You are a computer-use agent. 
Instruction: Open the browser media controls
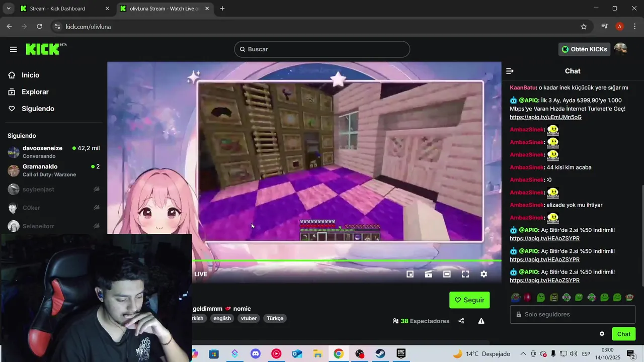tap(605, 27)
